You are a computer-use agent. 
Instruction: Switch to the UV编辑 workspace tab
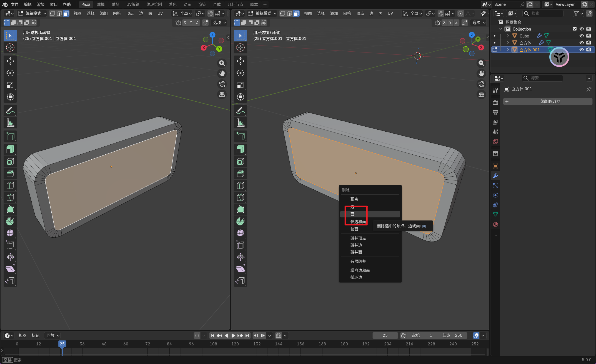[x=133, y=4]
